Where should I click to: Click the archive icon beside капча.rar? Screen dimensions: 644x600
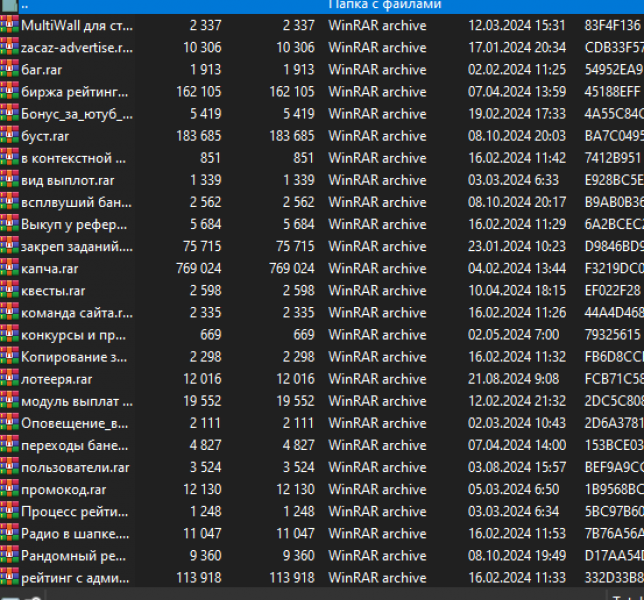tap(9, 268)
